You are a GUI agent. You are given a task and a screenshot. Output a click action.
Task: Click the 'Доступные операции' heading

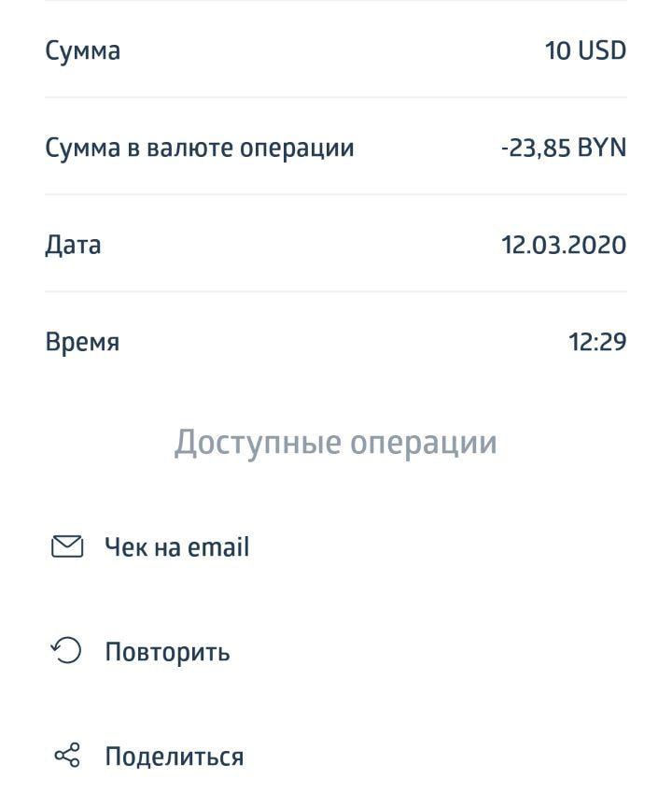pos(335,442)
